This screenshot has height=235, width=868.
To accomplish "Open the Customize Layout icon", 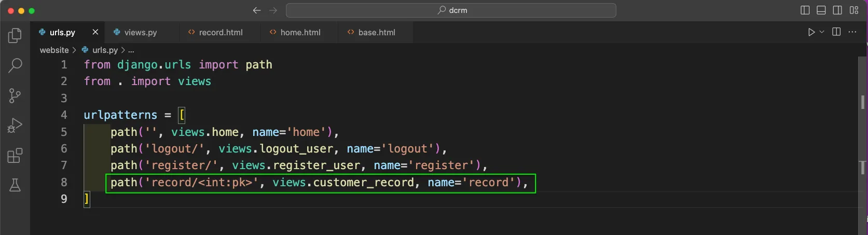I will tap(854, 10).
